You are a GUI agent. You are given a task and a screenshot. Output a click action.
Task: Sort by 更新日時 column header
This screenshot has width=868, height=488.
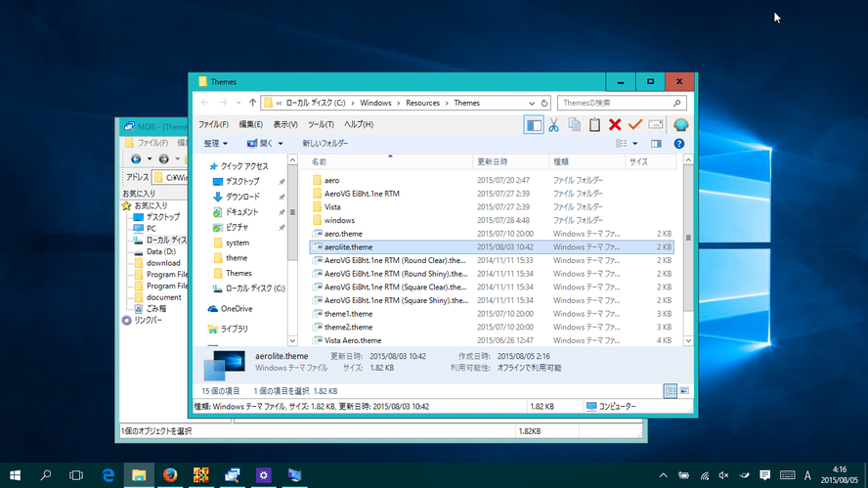(x=511, y=161)
